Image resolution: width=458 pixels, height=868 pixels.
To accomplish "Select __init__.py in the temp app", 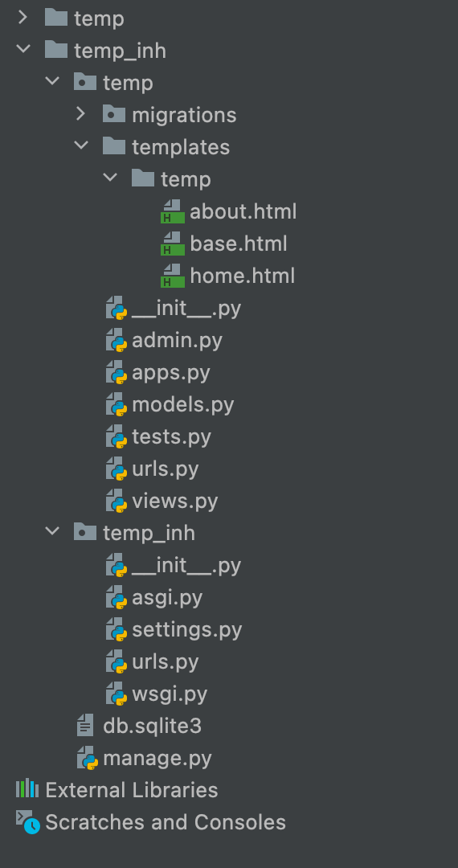I will point(186,309).
